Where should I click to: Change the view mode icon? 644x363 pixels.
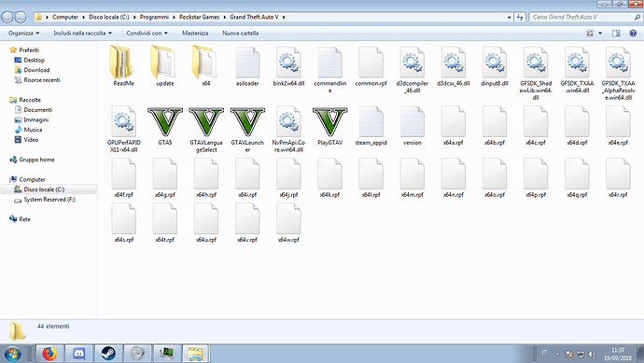click(590, 34)
